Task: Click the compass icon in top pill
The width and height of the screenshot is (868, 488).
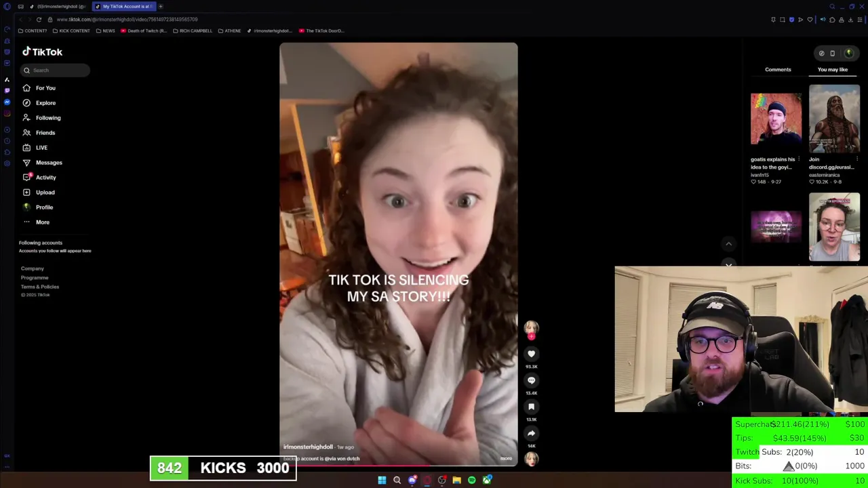Action: coord(821,53)
